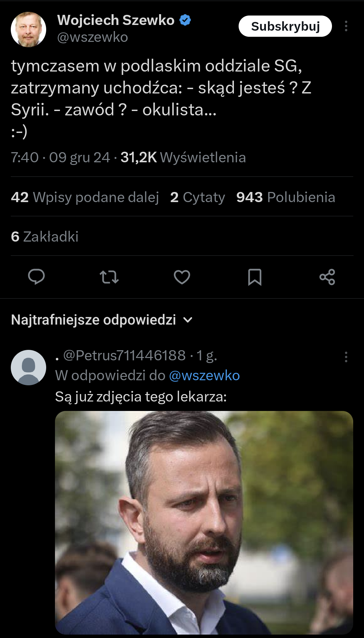Tap the blue verified badge

(185, 20)
